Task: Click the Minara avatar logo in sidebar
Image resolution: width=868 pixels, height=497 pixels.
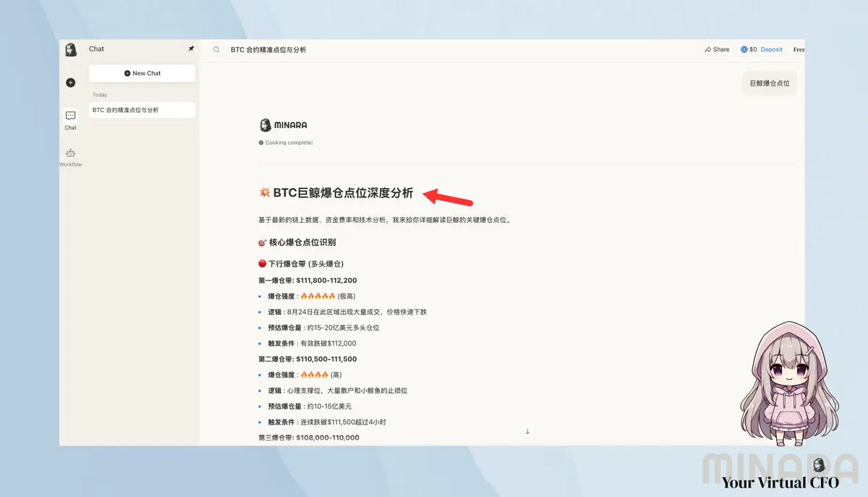Action: (x=71, y=49)
